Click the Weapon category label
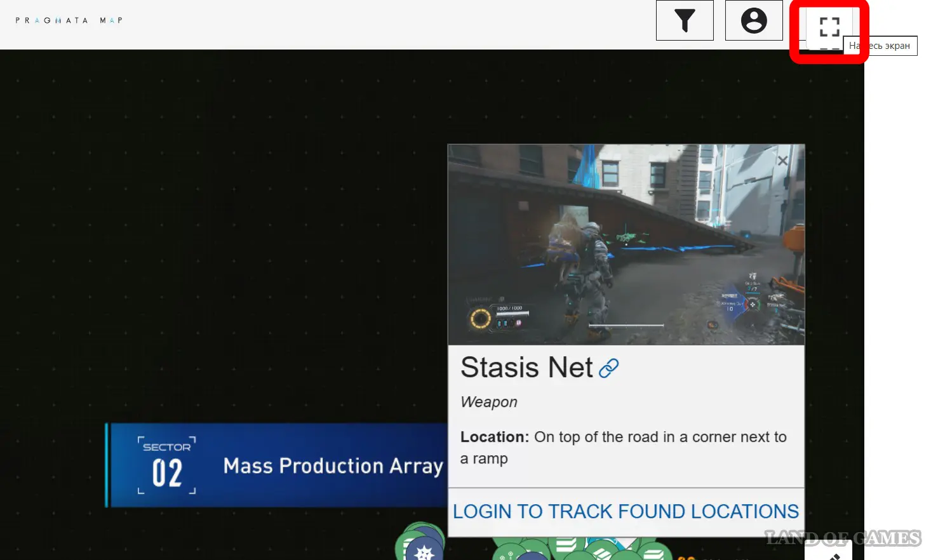 pos(488,402)
